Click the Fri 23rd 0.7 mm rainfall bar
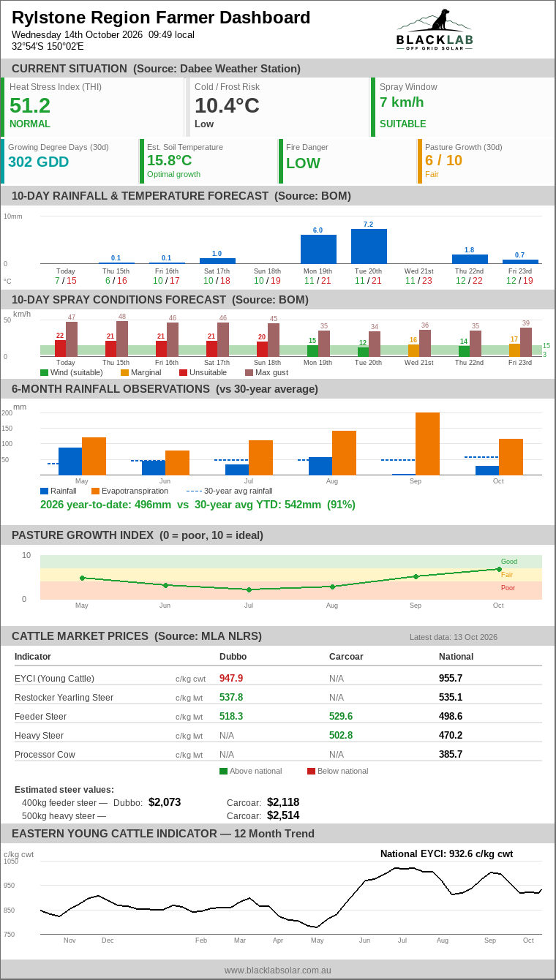The image size is (556, 980). pyautogui.click(x=520, y=262)
